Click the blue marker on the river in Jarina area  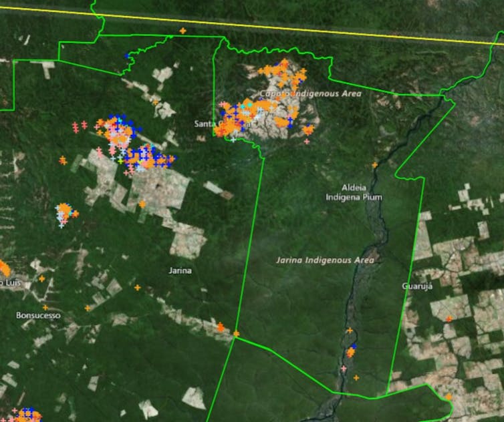click(x=354, y=347)
